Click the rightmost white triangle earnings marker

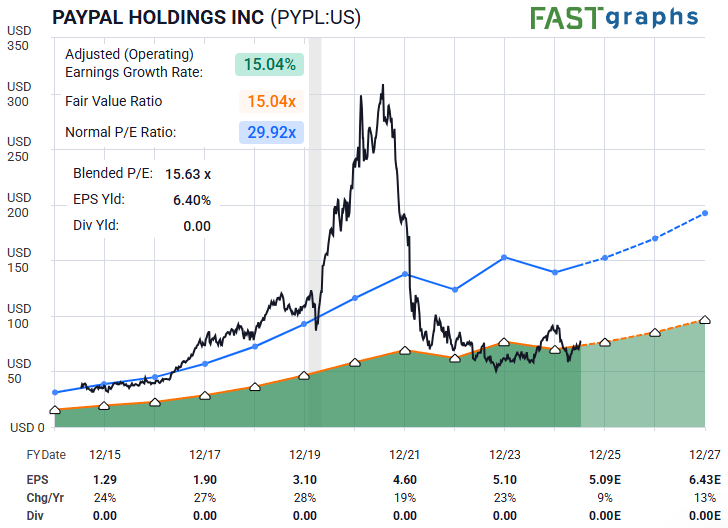coord(705,319)
